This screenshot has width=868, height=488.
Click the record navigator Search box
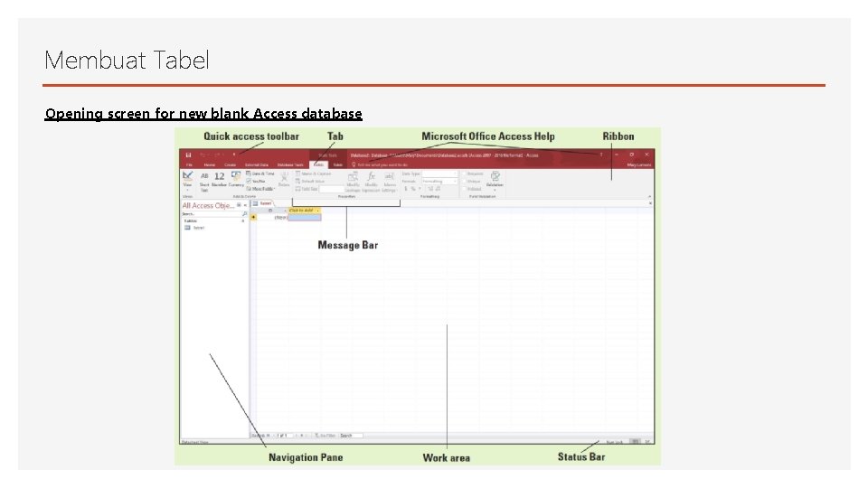[x=351, y=436]
